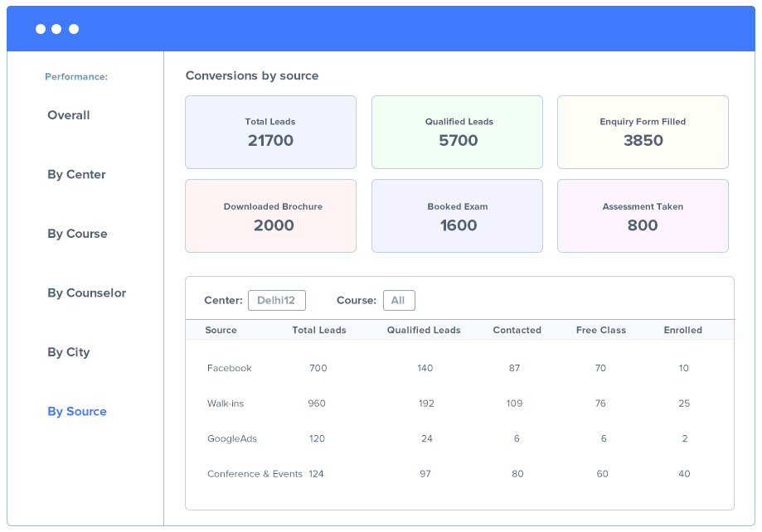Open the Qualified Leads 5700 card

pos(458,133)
